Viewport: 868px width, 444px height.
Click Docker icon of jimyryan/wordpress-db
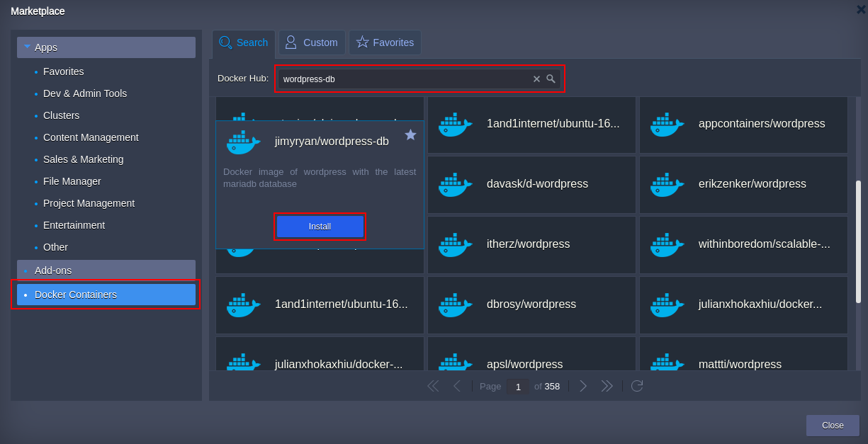[244, 142]
